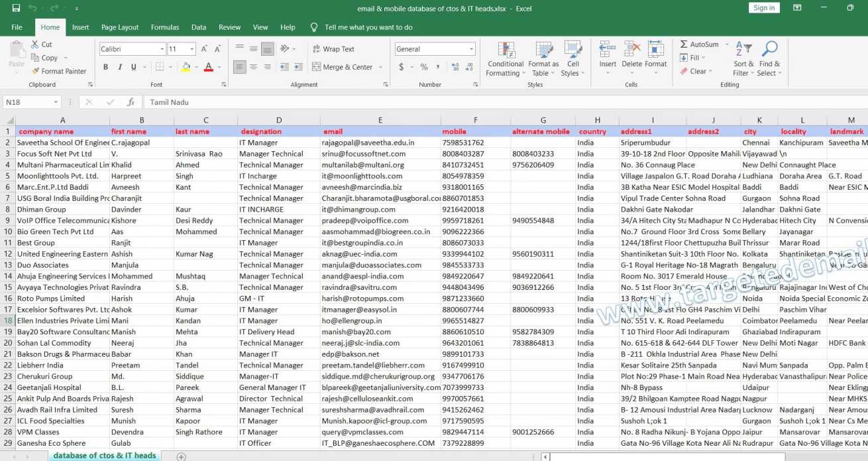Toggle Italic formatting
The image size is (868, 461).
click(120, 67)
